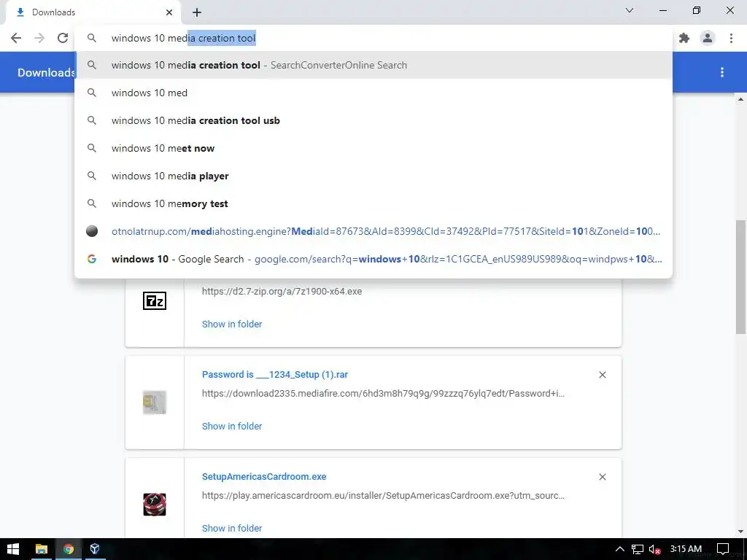
Task: Click the address bar text field
Action: pos(373,38)
